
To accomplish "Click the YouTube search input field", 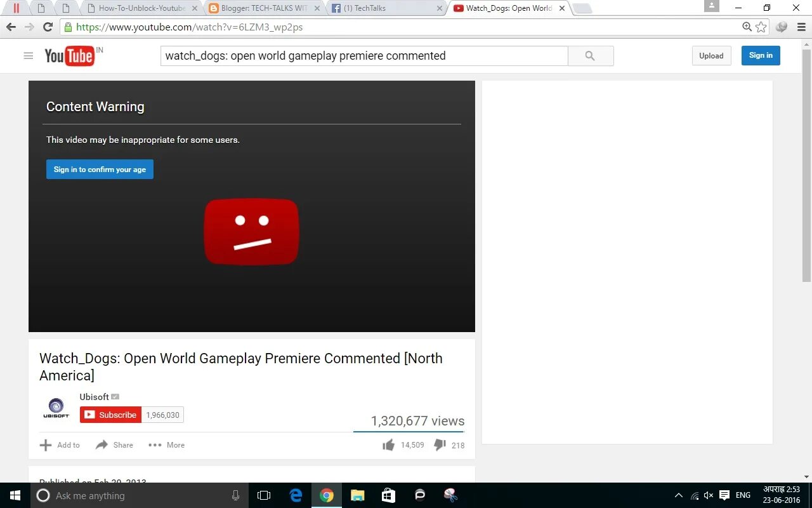I will 364,56.
